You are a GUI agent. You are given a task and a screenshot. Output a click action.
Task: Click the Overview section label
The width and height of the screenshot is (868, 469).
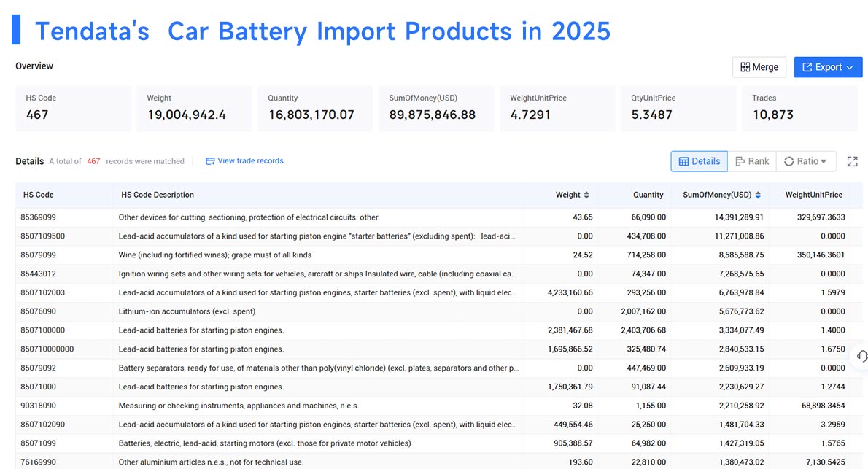[34, 66]
